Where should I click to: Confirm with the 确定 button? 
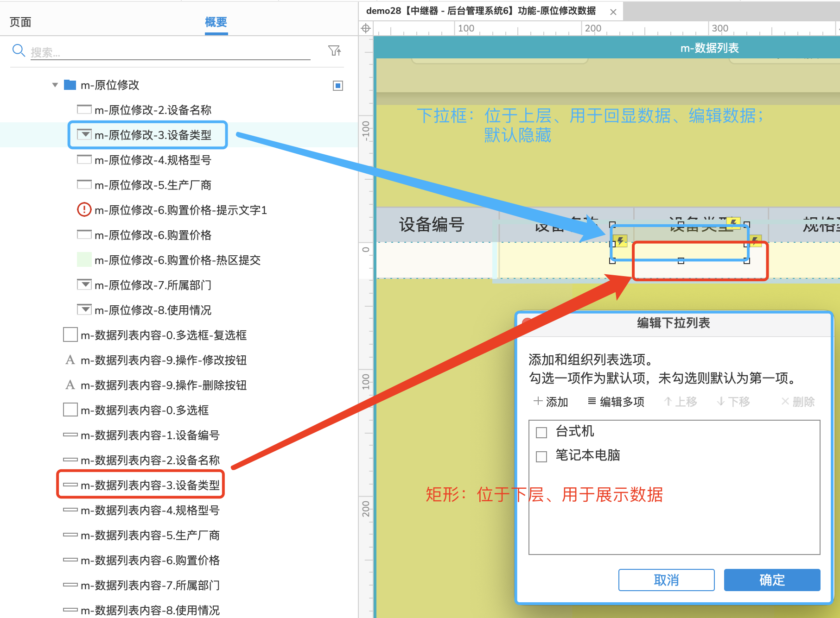[x=772, y=580]
